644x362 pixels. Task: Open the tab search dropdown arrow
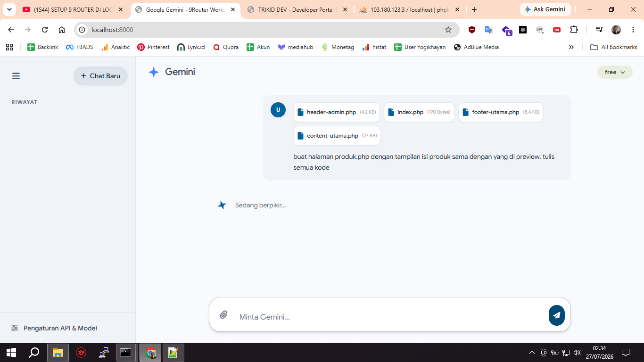click(9, 9)
